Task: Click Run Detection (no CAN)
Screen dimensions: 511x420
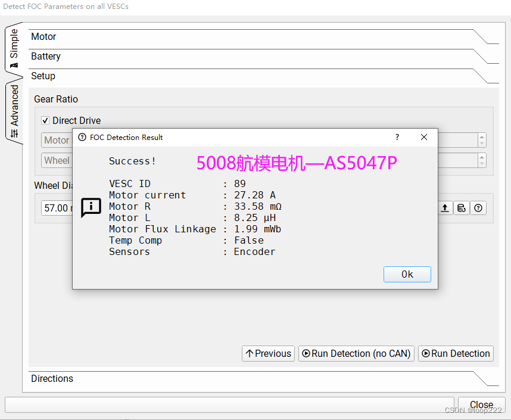Action: coord(356,353)
